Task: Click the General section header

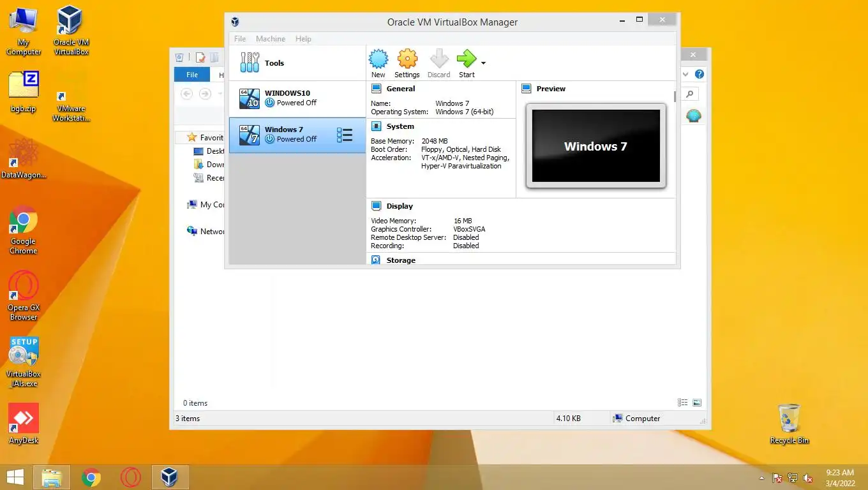Action: tap(400, 89)
